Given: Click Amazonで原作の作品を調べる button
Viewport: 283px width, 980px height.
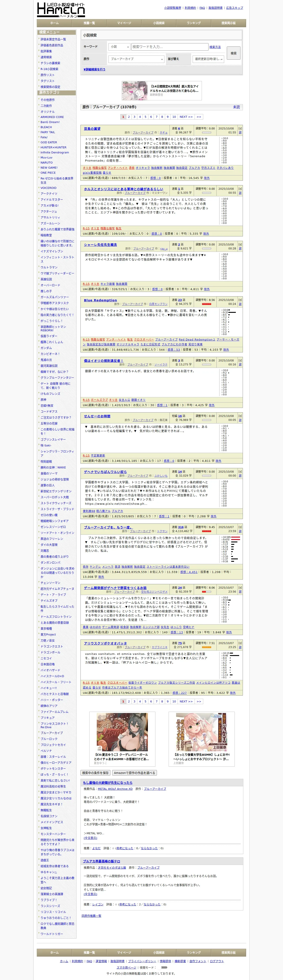Looking at the screenshot, I should [x=135, y=773].
